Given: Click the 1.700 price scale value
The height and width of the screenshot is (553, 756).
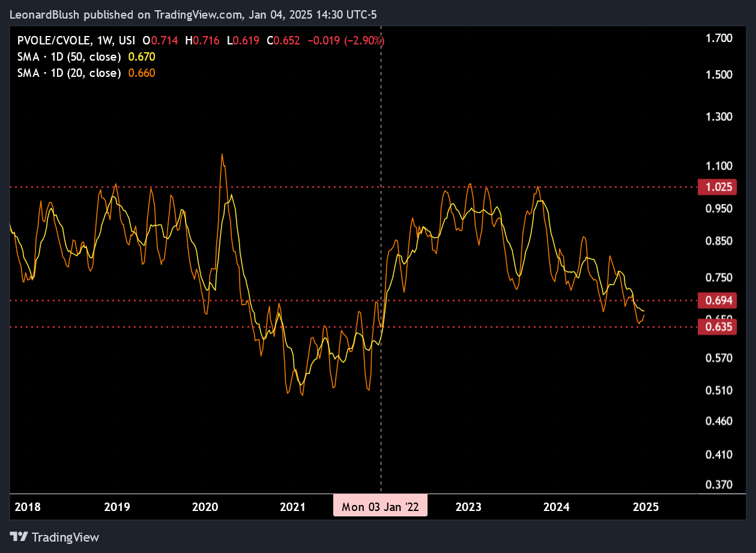Looking at the screenshot, I should point(720,38).
